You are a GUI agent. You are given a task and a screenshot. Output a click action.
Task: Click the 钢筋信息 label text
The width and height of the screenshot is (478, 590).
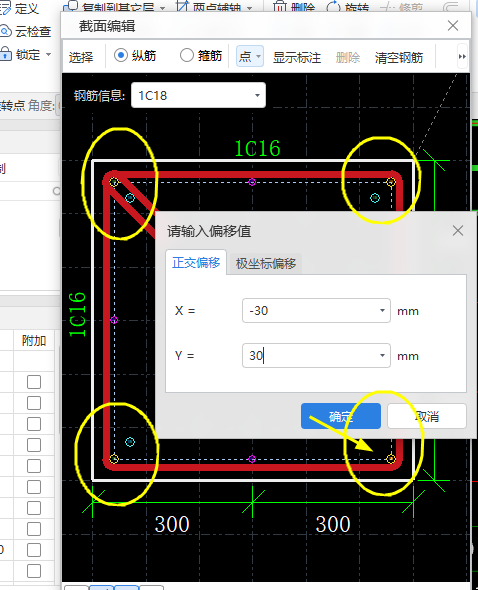tap(99, 96)
